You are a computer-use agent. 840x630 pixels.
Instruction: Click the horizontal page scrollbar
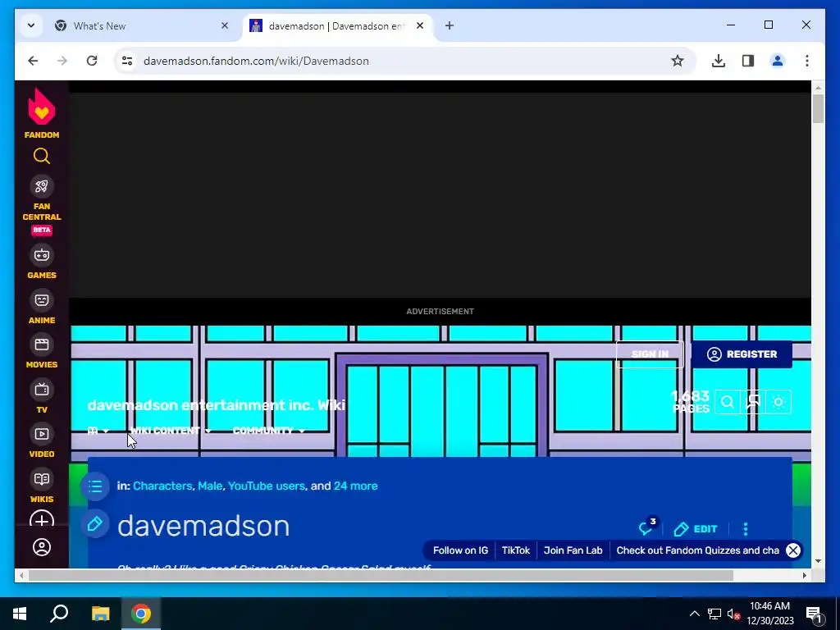point(381,575)
